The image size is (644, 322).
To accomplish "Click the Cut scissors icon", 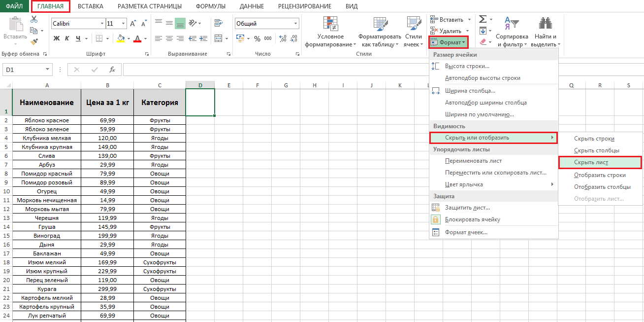I will point(34,19).
